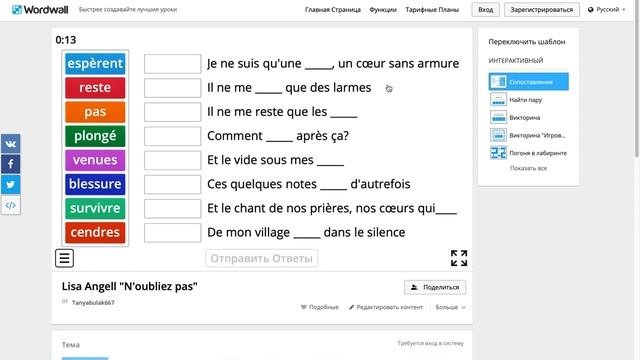Open the hamburger menu below the word tiles

point(64,258)
